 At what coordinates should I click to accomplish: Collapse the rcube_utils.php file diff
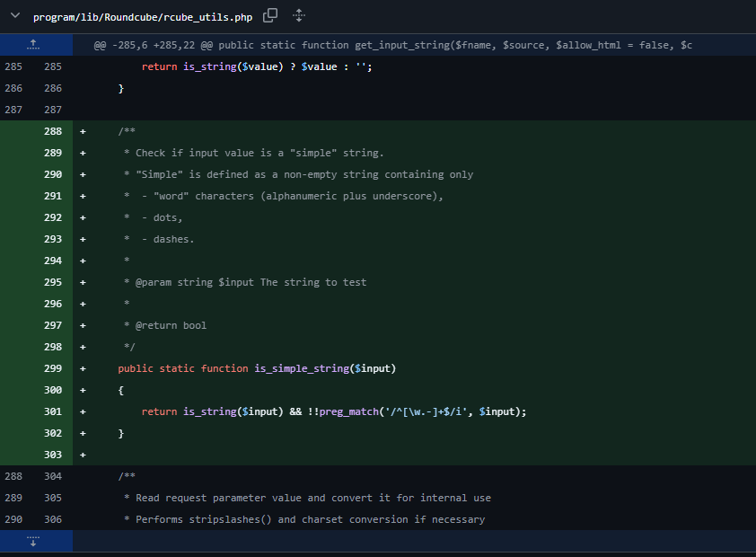point(14,16)
